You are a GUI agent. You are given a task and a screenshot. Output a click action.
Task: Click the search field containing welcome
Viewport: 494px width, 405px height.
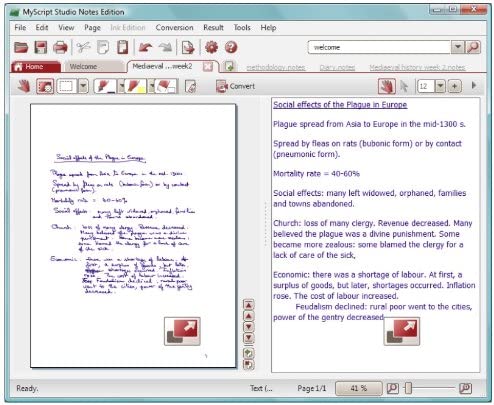[x=379, y=47]
